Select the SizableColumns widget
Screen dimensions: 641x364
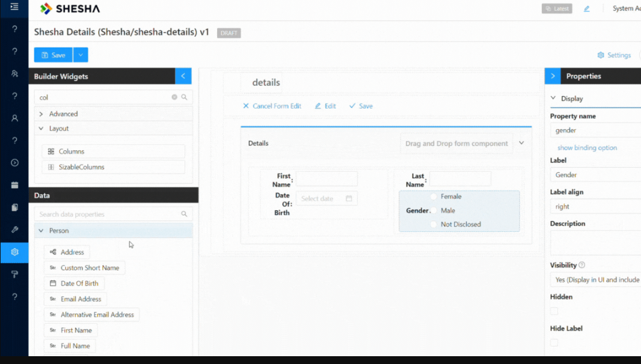click(x=113, y=166)
